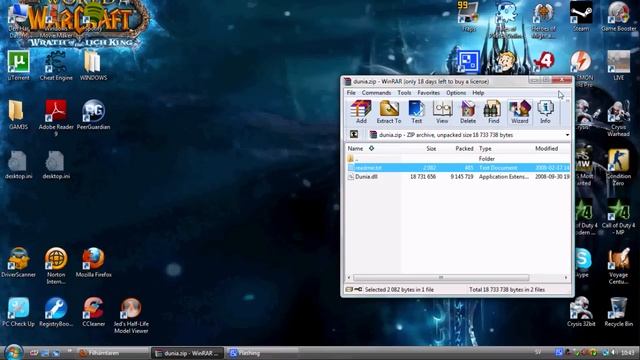Image resolution: width=640 pixels, height=360 pixels.
Task: Click the Windows Start orb
Action: point(13,353)
